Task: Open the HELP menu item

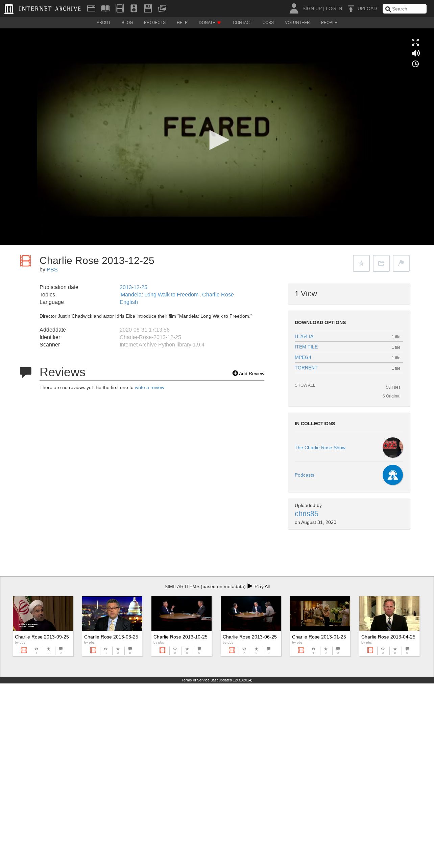Action: [182, 23]
